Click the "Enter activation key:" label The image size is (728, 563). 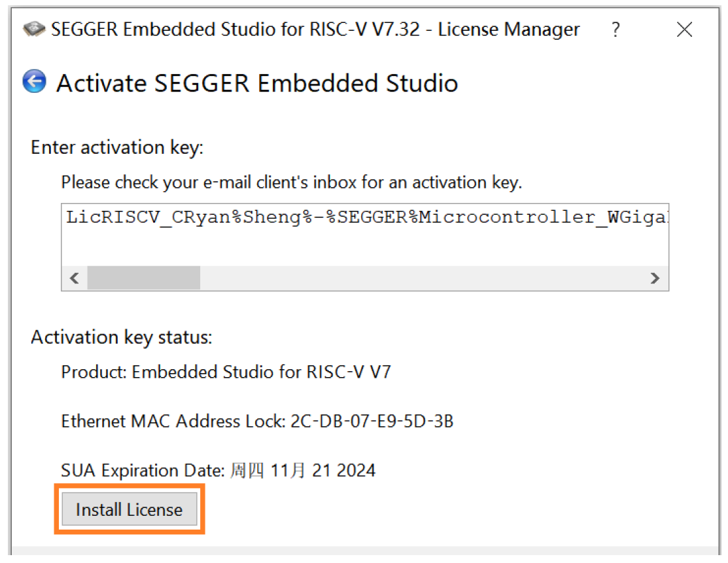pyautogui.click(x=117, y=147)
